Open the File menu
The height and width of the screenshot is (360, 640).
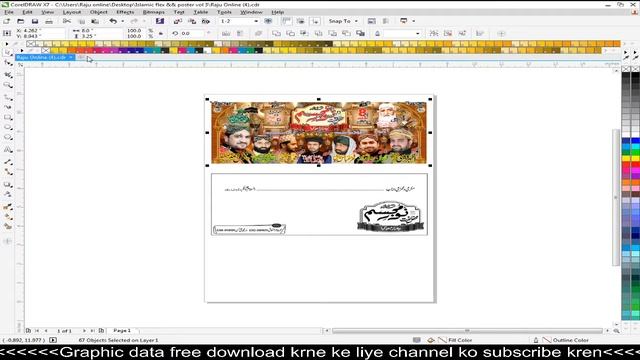pyautogui.click(x=9, y=12)
